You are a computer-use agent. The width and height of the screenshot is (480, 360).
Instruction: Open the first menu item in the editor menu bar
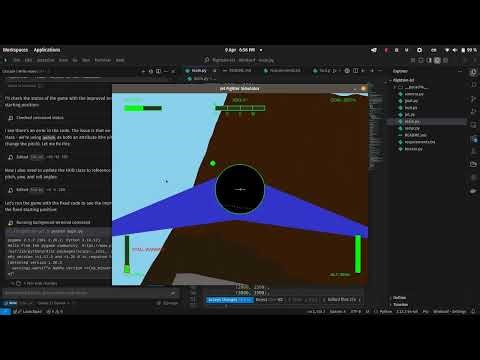coord(17,60)
